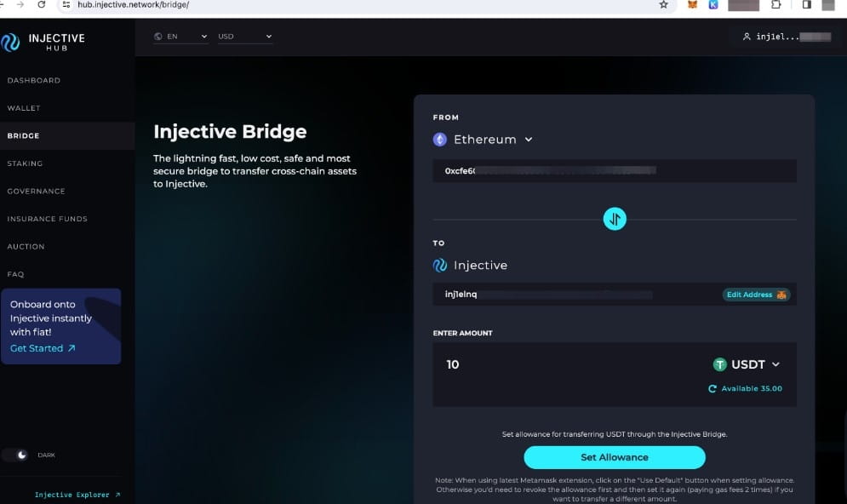Open the browser side panel icon
This screenshot has width=847, height=504.
click(806, 5)
